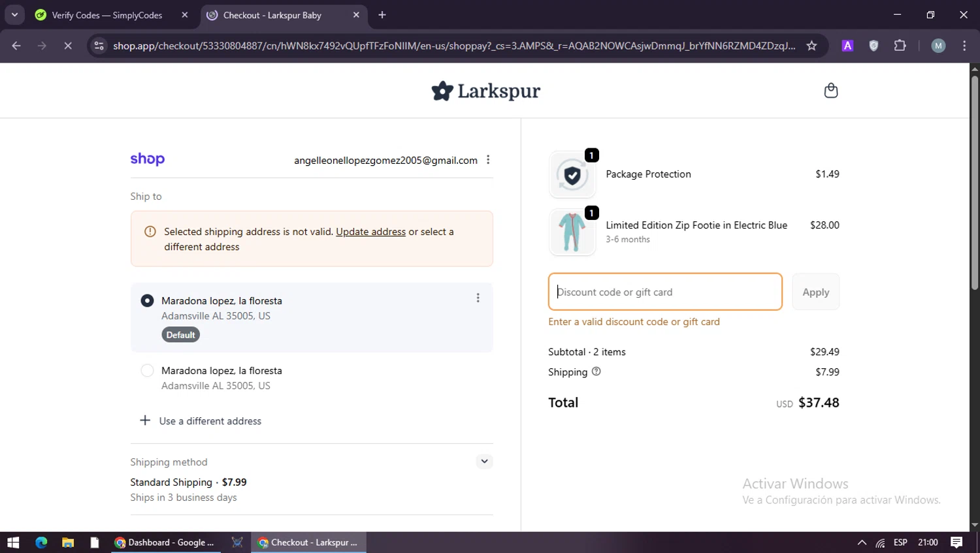Close the Verify Codes SimplyCodes tab
This screenshot has height=553, width=980.
pyautogui.click(x=185, y=15)
